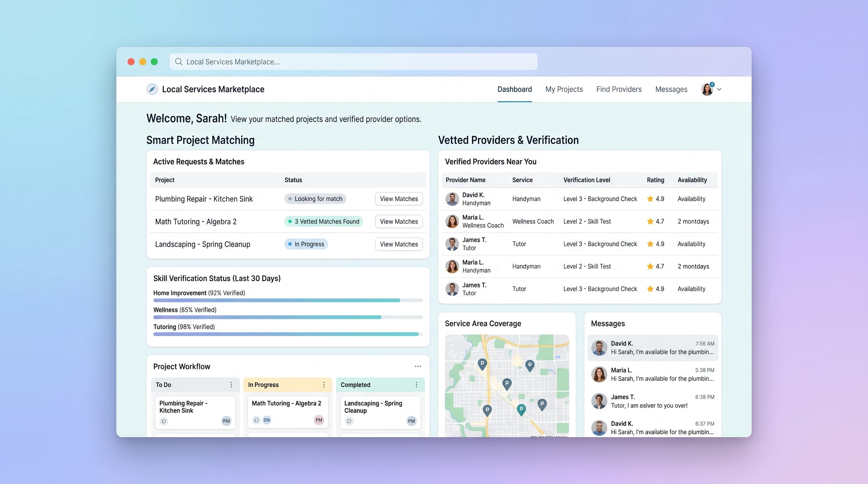Go to the My Projects tab

point(564,89)
